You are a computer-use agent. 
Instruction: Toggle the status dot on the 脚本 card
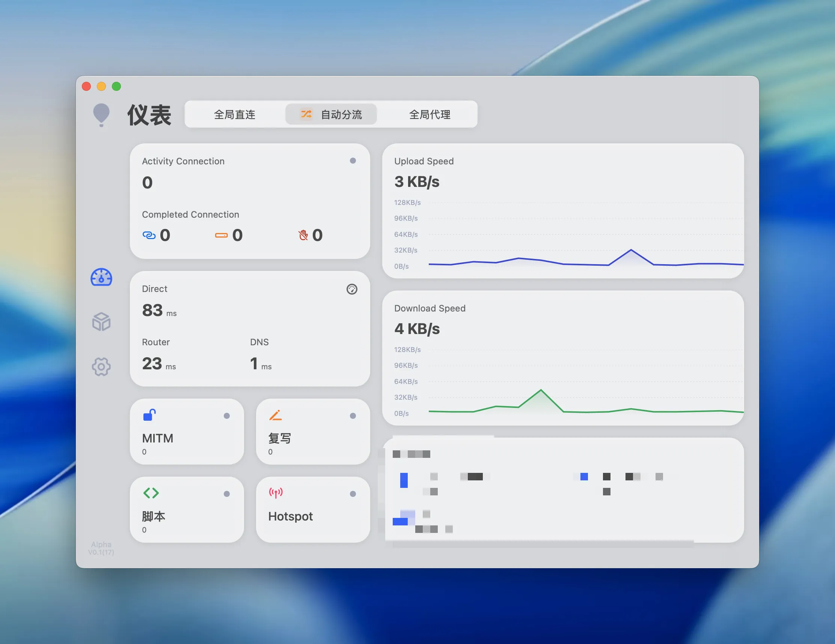tap(228, 494)
